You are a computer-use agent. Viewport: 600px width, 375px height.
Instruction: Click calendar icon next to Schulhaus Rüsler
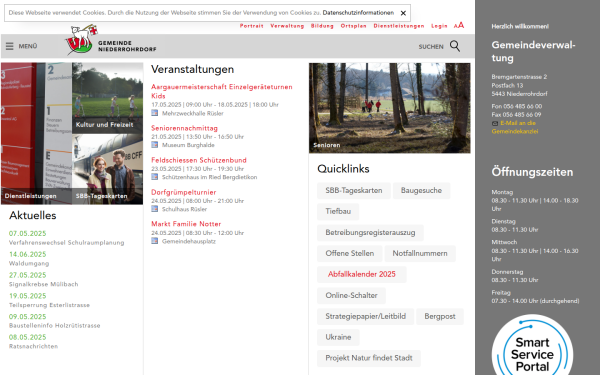155,209
